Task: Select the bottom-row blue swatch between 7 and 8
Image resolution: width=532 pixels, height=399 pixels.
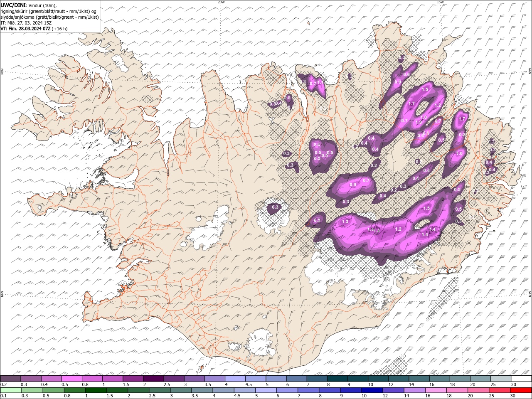Action: pos(308,390)
